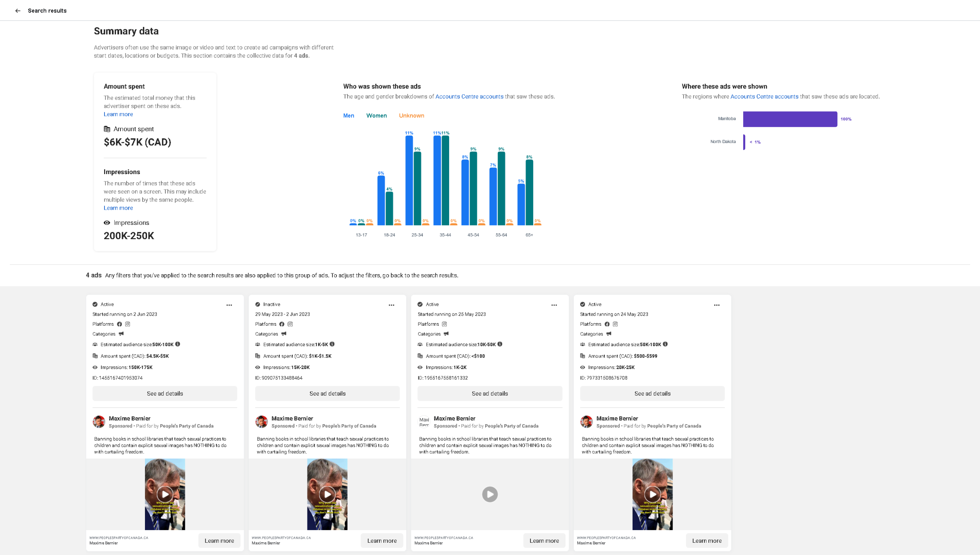Play the video in the 25 May 2023 ad

[490, 494]
